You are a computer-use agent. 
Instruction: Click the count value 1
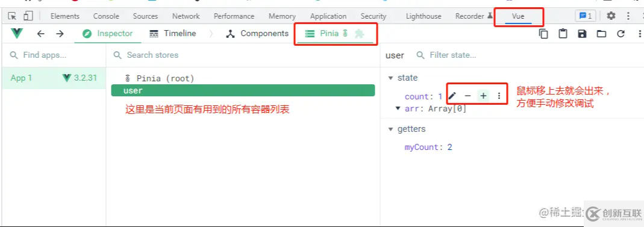(440, 96)
